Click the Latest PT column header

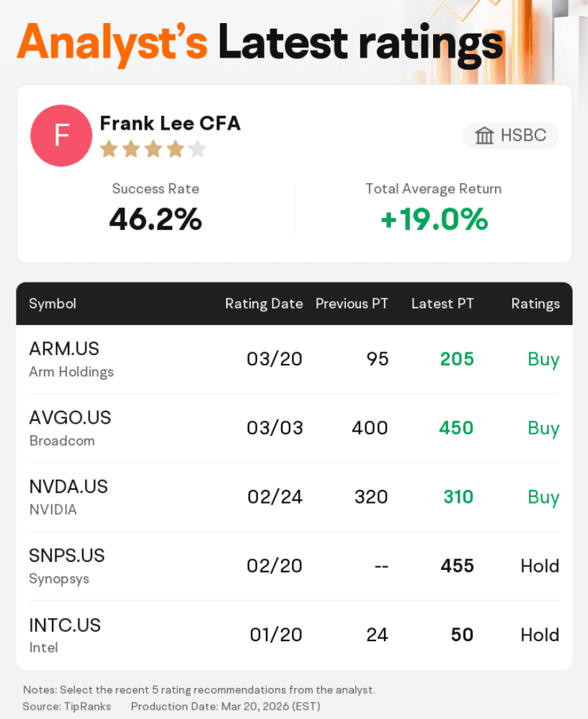click(442, 303)
